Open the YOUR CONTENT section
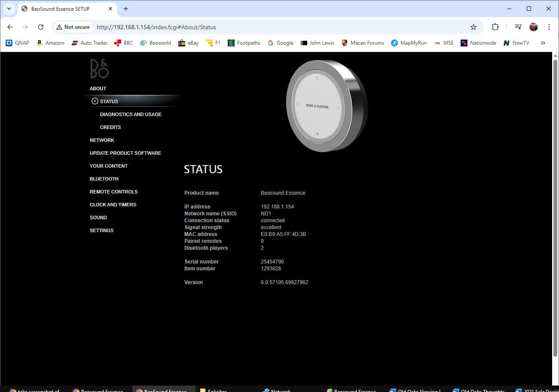The width and height of the screenshot is (559, 392). 109,166
